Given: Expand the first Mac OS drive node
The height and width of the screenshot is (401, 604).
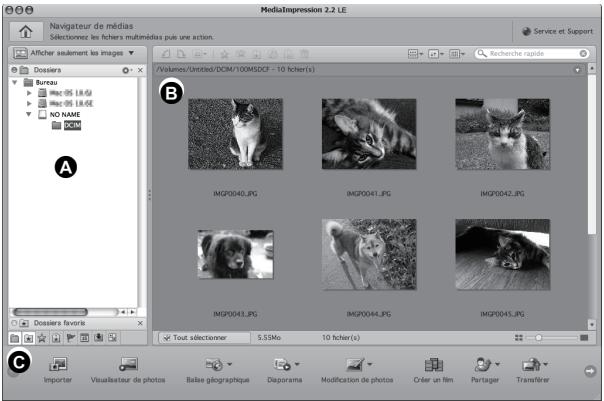Looking at the screenshot, I should point(29,93).
